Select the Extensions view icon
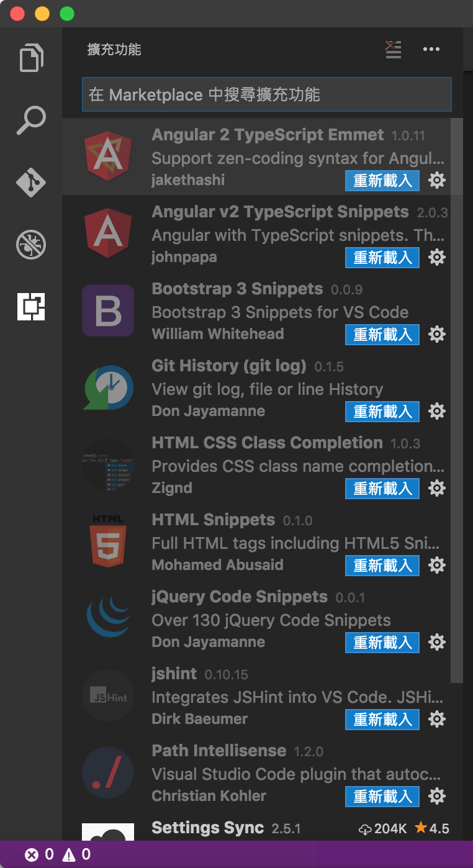This screenshot has width=473, height=868. tap(31, 306)
